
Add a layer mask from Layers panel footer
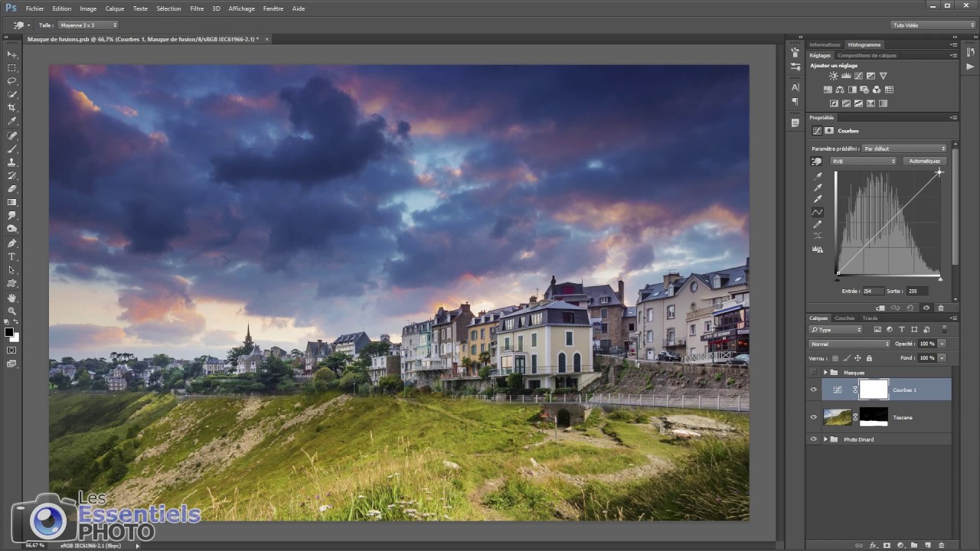(x=887, y=546)
